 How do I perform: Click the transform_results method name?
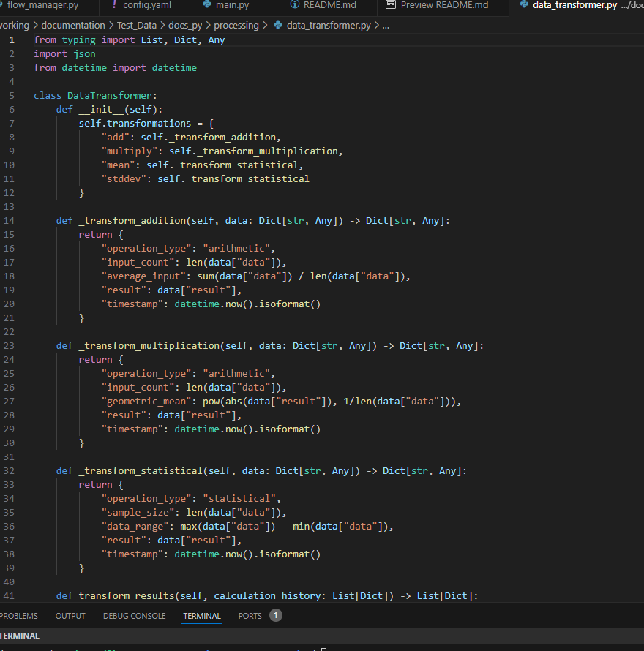point(127,595)
